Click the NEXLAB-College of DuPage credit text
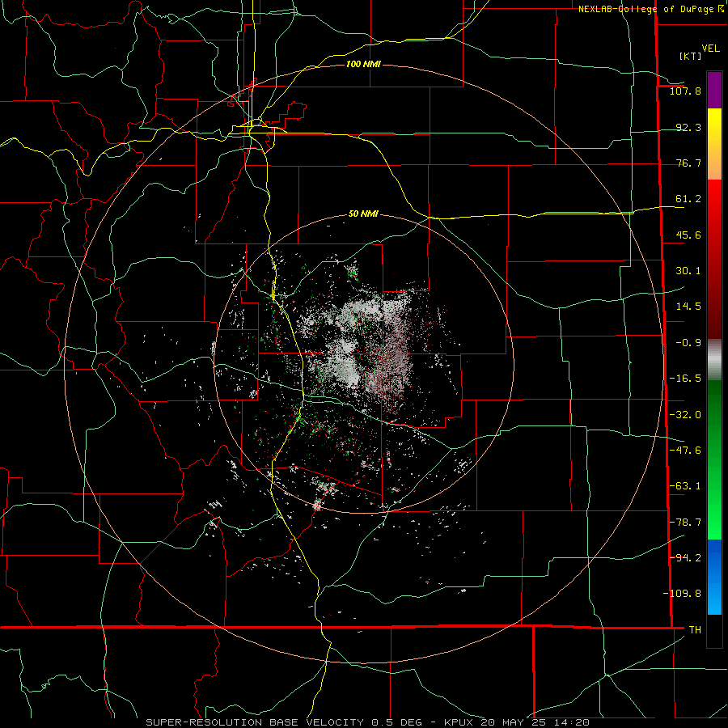This screenshot has height=728, width=728. pos(650,9)
